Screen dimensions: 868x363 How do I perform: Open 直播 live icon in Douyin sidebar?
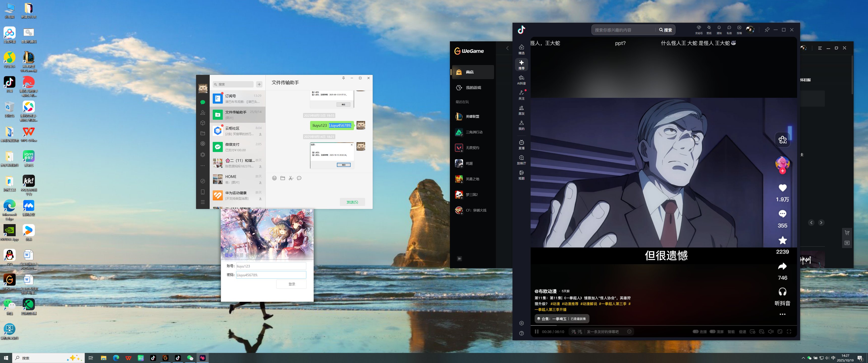[x=521, y=144]
